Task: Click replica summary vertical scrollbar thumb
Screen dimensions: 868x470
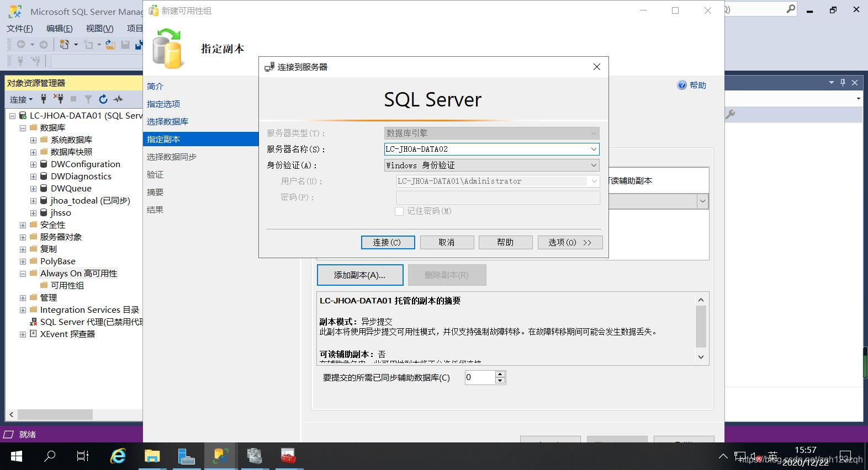Action: (x=701, y=326)
